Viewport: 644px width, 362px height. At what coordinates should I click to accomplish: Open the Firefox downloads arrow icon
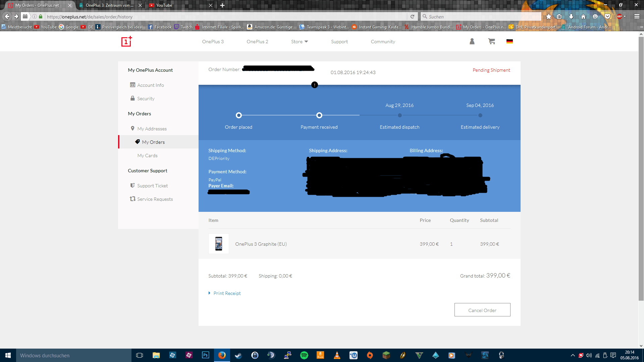571,16
